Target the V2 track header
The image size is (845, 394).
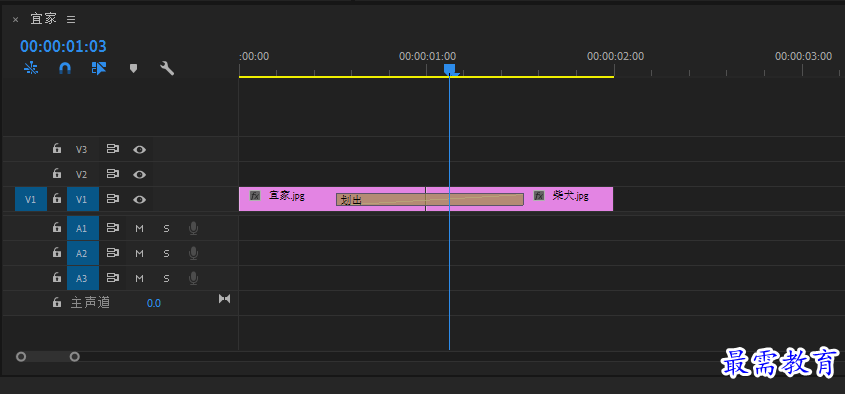pos(81,174)
